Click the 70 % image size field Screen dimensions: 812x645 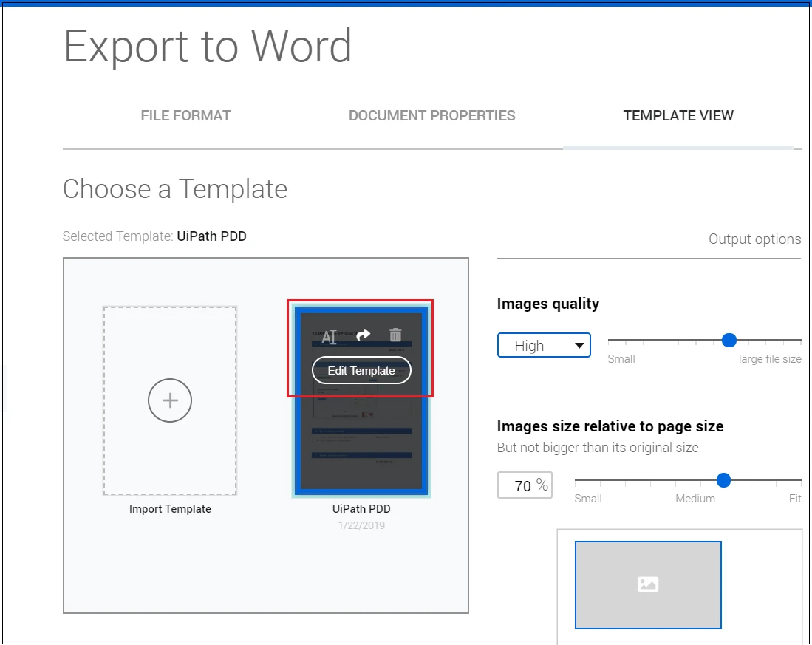coord(525,485)
